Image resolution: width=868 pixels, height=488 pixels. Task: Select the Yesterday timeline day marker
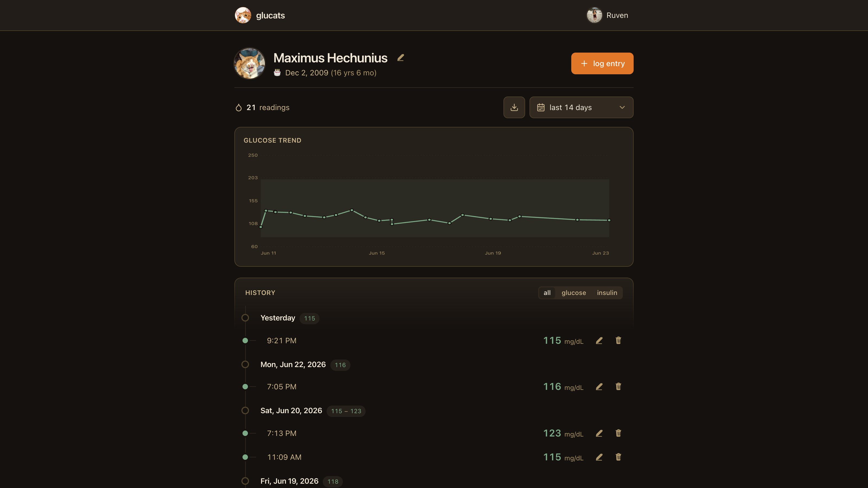coord(245,317)
